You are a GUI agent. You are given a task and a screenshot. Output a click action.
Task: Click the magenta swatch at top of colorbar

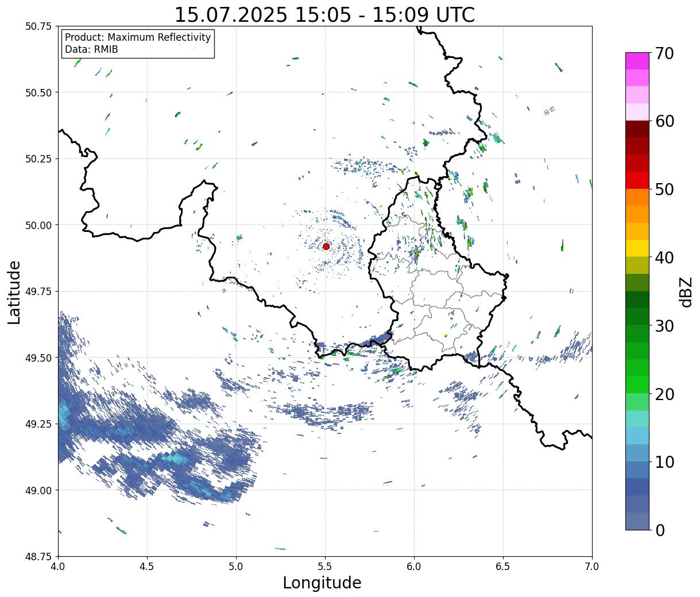(x=637, y=61)
